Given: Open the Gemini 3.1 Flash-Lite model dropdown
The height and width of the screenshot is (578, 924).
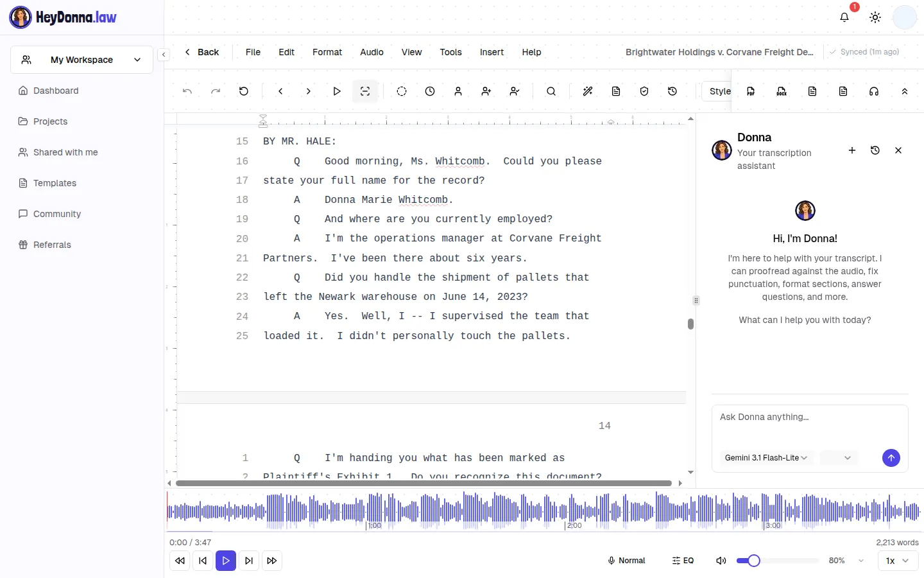Looking at the screenshot, I should 766,458.
